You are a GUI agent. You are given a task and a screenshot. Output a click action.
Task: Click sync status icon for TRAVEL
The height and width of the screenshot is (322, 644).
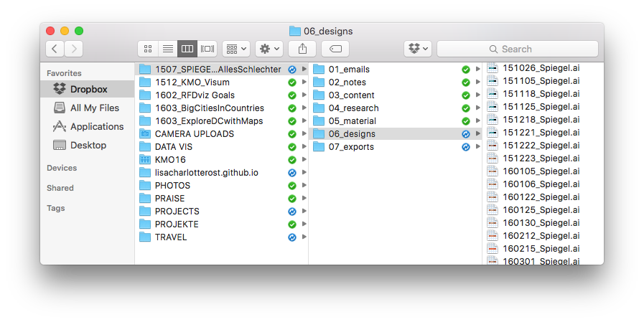tap(292, 237)
